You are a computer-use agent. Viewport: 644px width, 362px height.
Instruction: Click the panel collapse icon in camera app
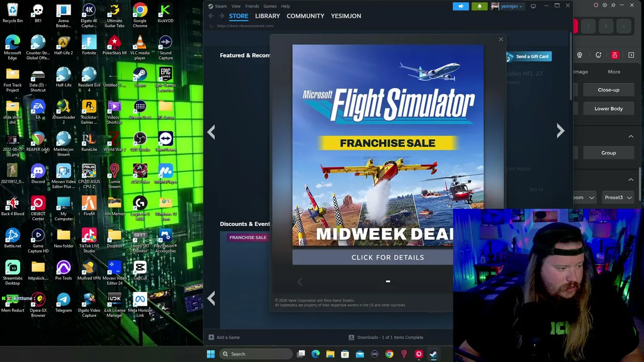[x=631, y=55]
